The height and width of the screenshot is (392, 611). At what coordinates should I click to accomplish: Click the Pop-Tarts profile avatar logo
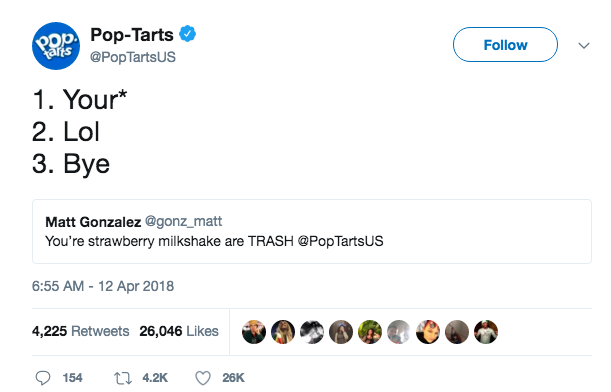pos(56,46)
